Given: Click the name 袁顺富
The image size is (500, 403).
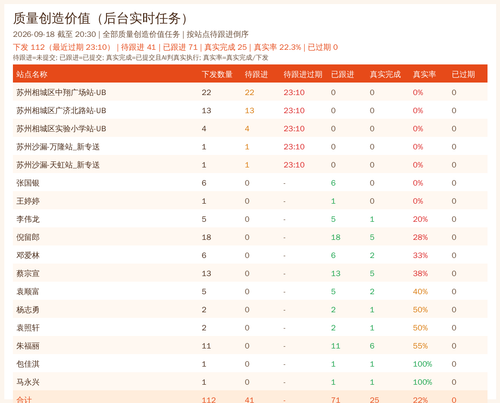Looking at the screenshot, I should tap(28, 291).
